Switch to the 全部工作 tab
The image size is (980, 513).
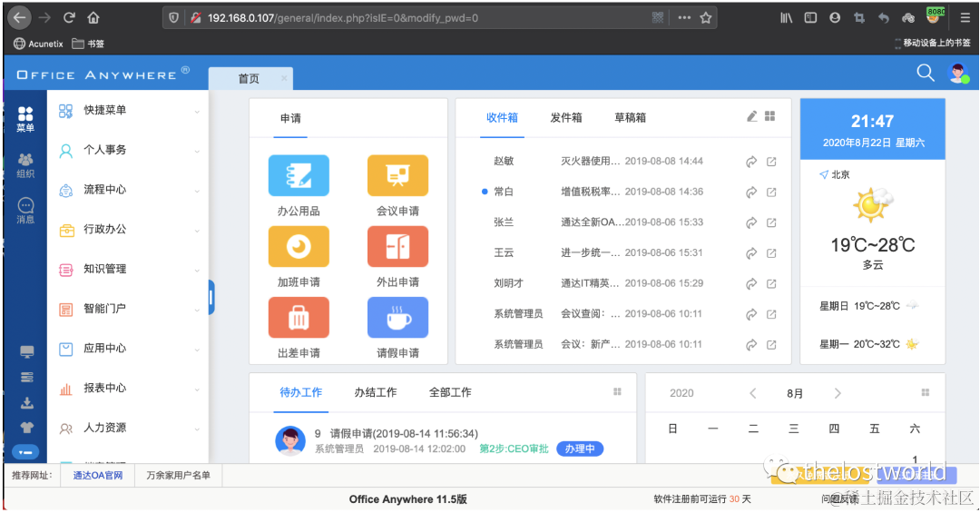pos(450,392)
